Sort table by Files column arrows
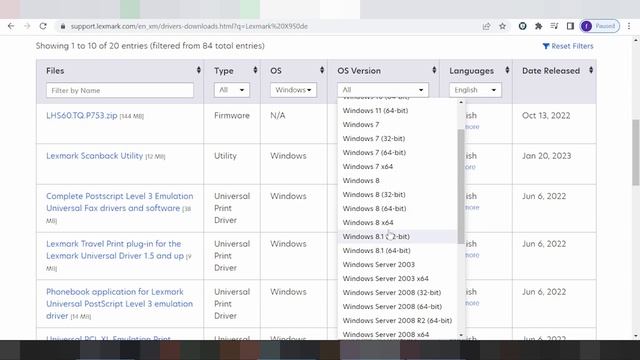640x360 pixels. click(x=199, y=70)
